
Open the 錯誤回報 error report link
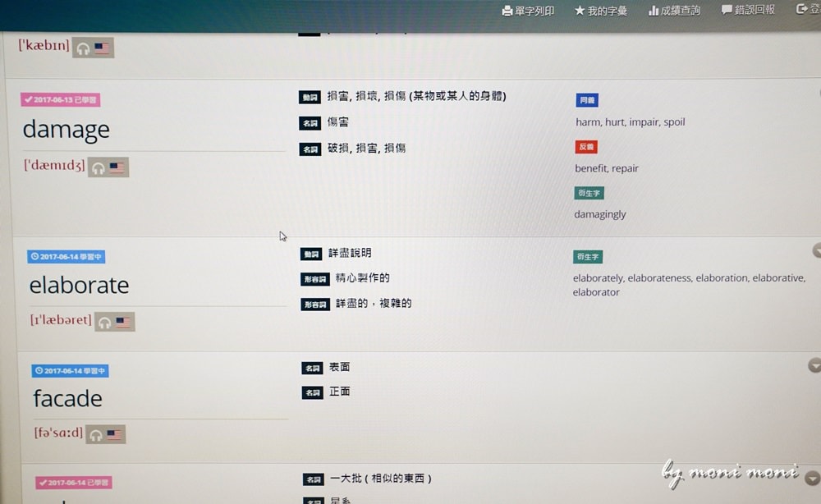coord(748,10)
